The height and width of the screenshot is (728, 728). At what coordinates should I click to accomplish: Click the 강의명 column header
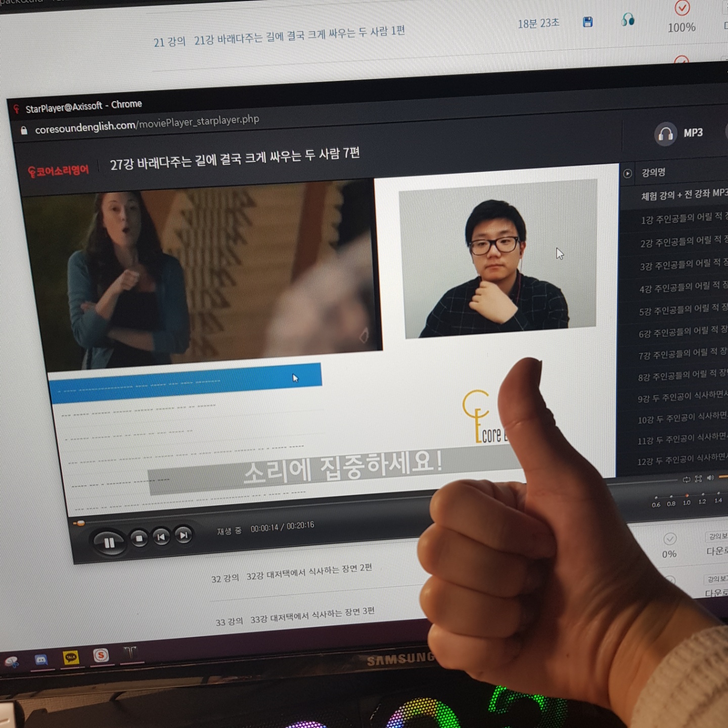click(x=653, y=172)
